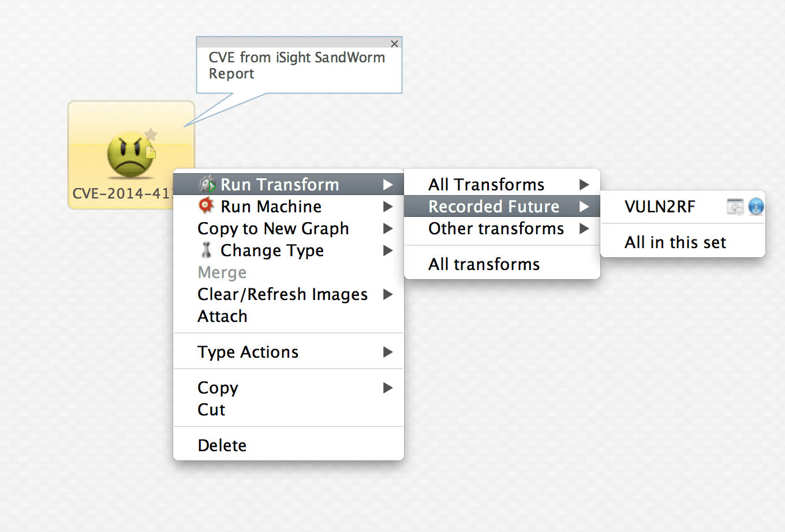The image size is (785, 532).
Task: Choose Run Machine menu entry
Action: [289, 206]
